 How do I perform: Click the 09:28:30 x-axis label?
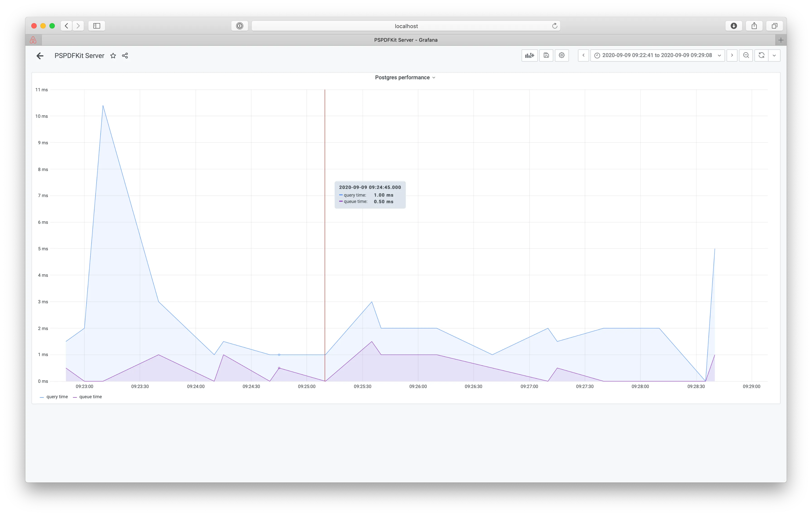696,387
